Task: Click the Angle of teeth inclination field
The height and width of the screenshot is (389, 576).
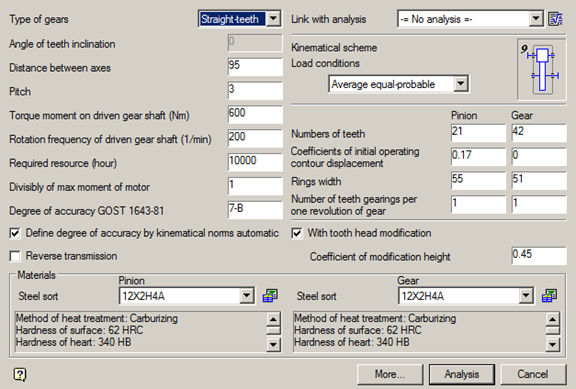Action: (255, 43)
